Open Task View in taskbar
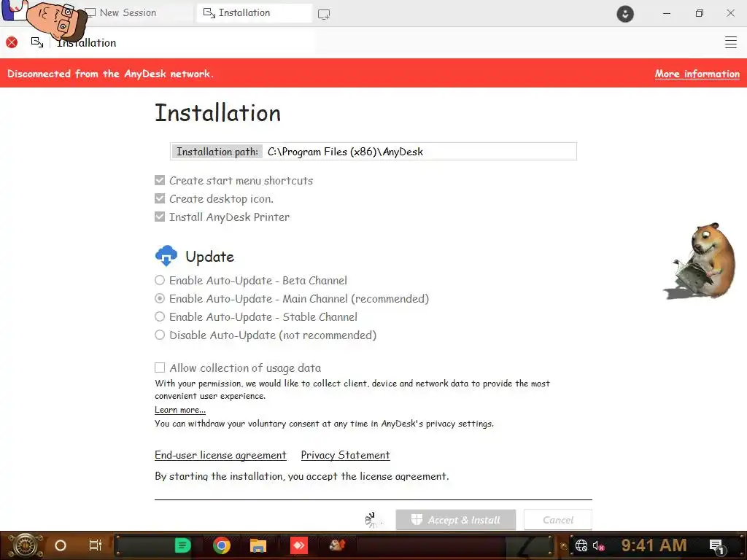The width and height of the screenshot is (747, 560). 96,545
